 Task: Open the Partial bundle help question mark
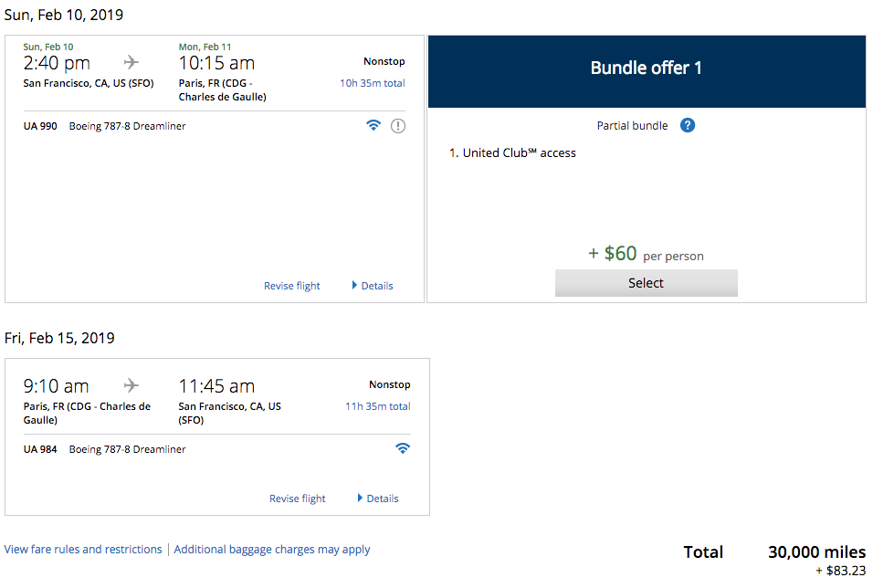pos(688,125)
